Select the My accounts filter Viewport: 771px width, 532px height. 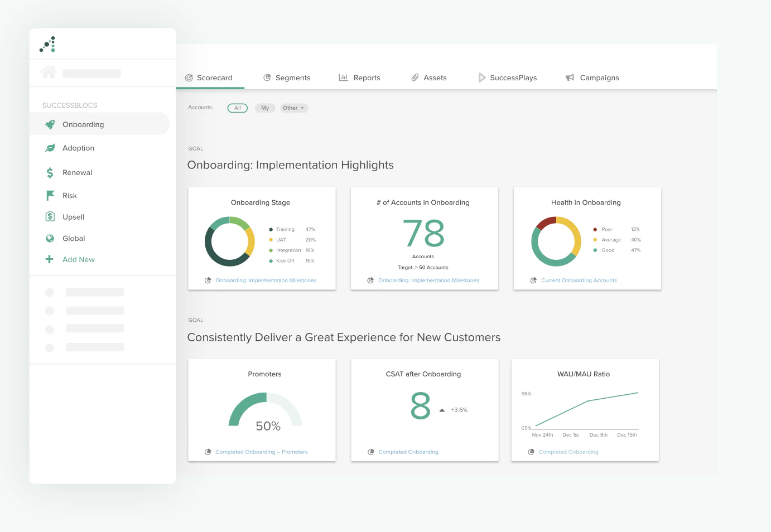tap(265, 108)
